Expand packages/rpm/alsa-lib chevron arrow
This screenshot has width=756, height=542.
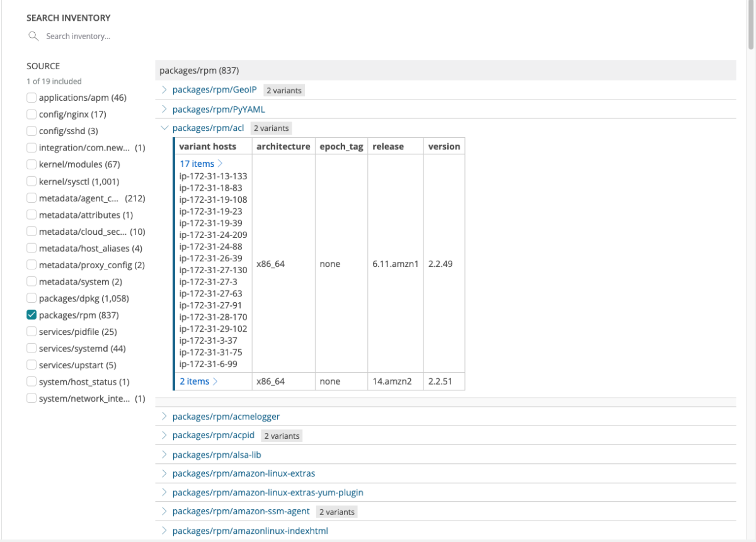click(x=164, y=454)
